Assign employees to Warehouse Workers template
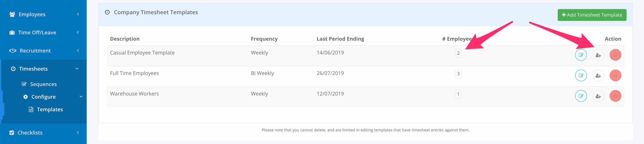The height and width of the screenshot is (144, 644). tap(598, 96)
